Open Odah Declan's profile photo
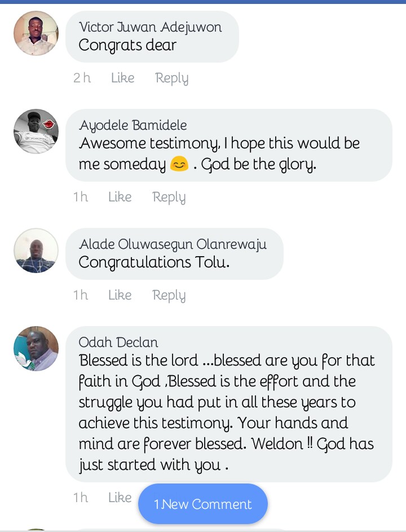Image resolution: width=406 pixels, height=532 pixels. coord(36,349)
